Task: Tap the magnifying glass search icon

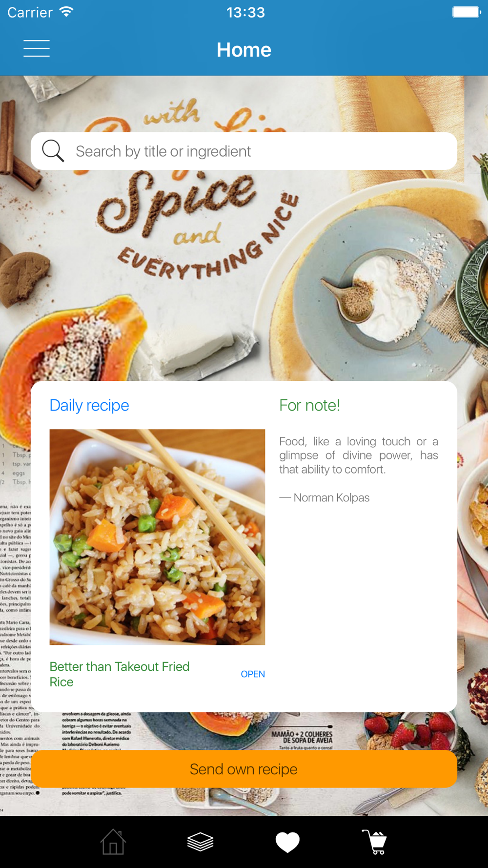Action: click(53, 151)
